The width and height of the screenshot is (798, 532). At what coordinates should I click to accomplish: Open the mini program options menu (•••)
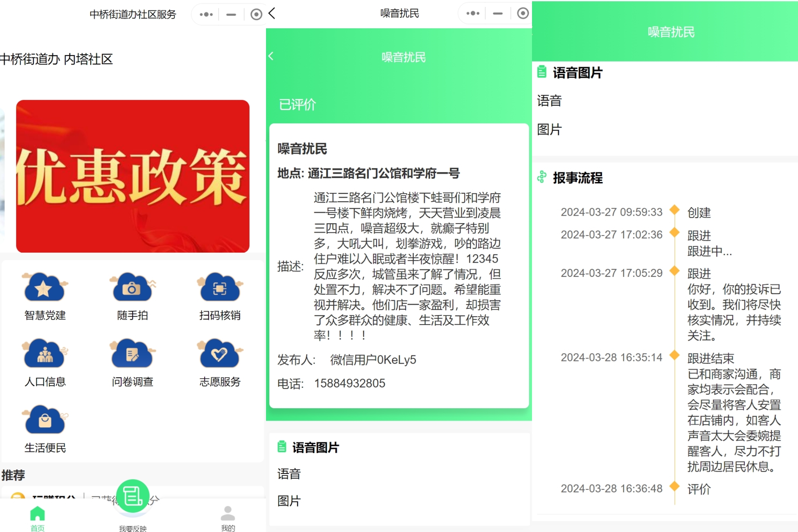(x=205, y=14)
